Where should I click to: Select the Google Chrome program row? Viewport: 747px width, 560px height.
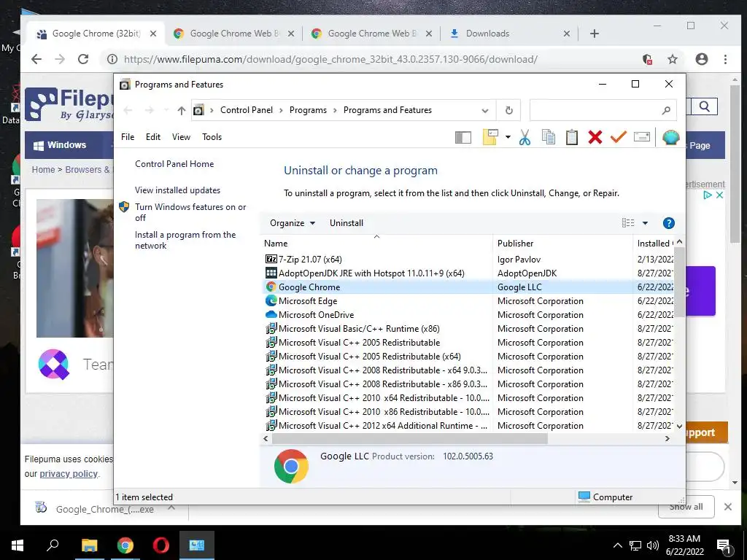click(x=469, y=287)
